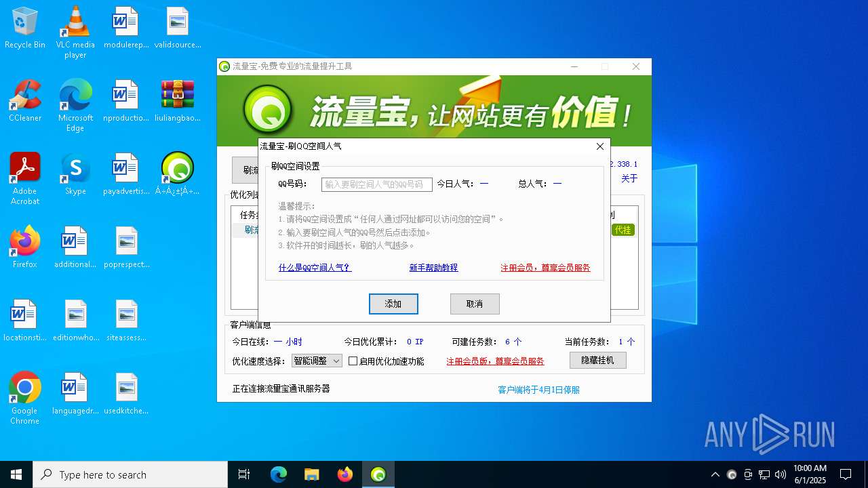Open the nproductio Word document

pyautogui.click(x=126, y=101)
